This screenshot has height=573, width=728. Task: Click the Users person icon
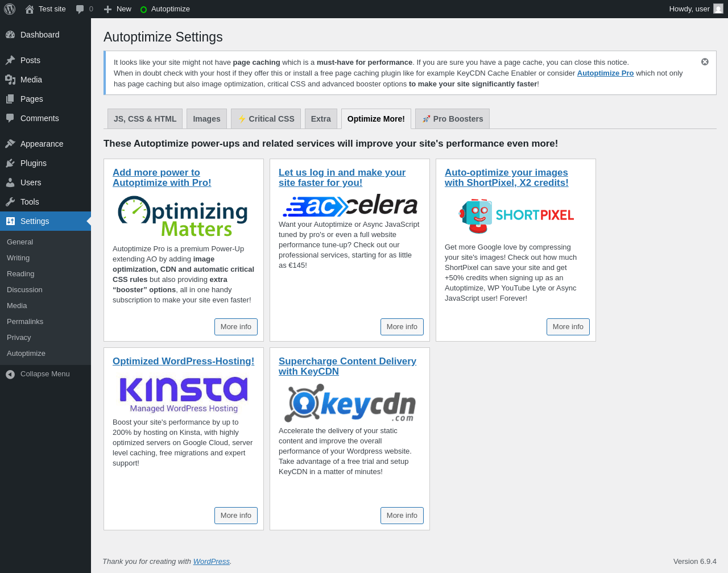tap(10, 182)
